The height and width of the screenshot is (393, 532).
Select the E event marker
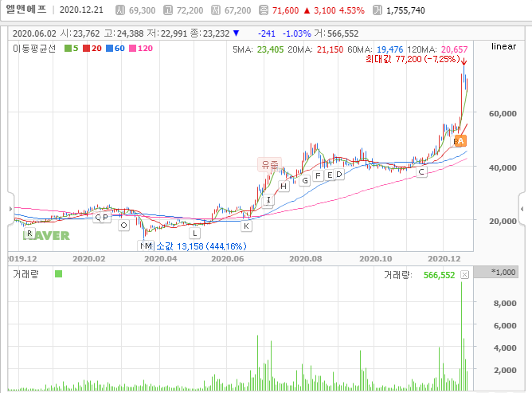[x=330, y=175]
